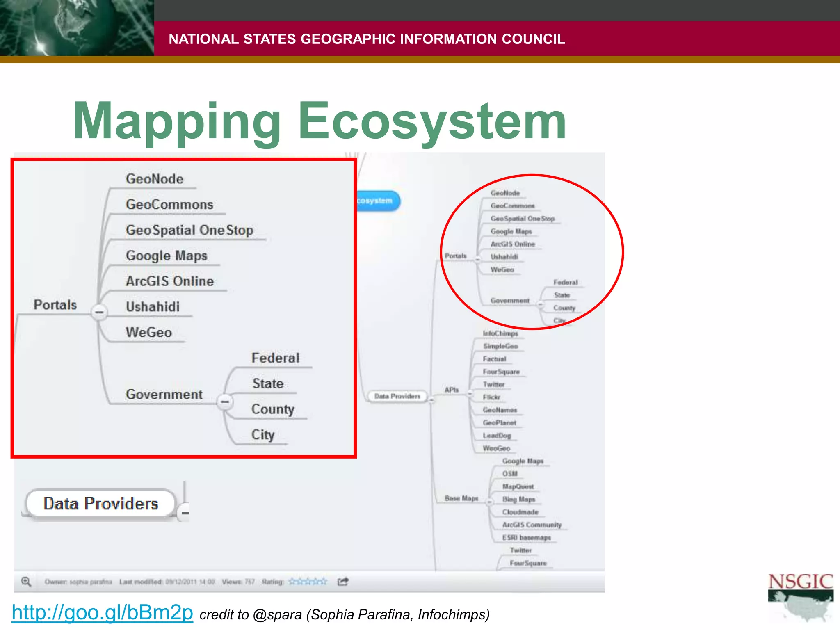
Task: Select Google Maps under Base Maps
Action: click(x=523, y=461)
